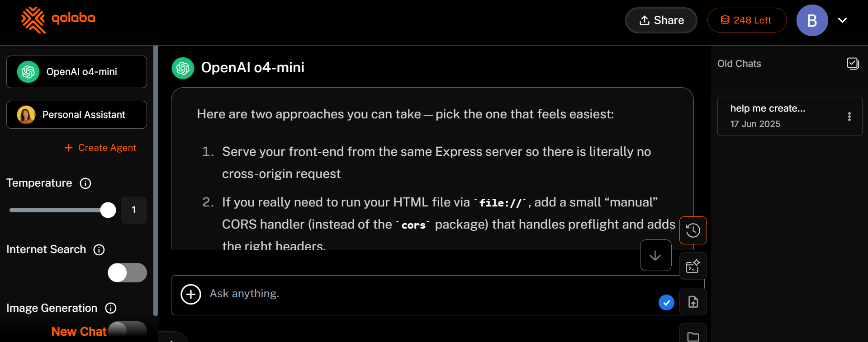This screenshot has width=868, height=342.
Task: Open Temperature info tooltip icon
Action: (85, 183)
